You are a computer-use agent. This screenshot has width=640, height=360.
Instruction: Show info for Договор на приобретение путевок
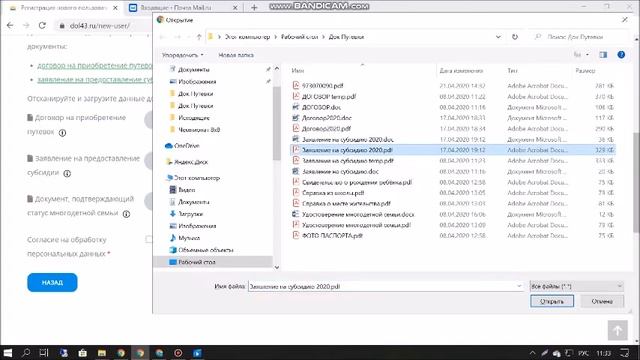62,133
